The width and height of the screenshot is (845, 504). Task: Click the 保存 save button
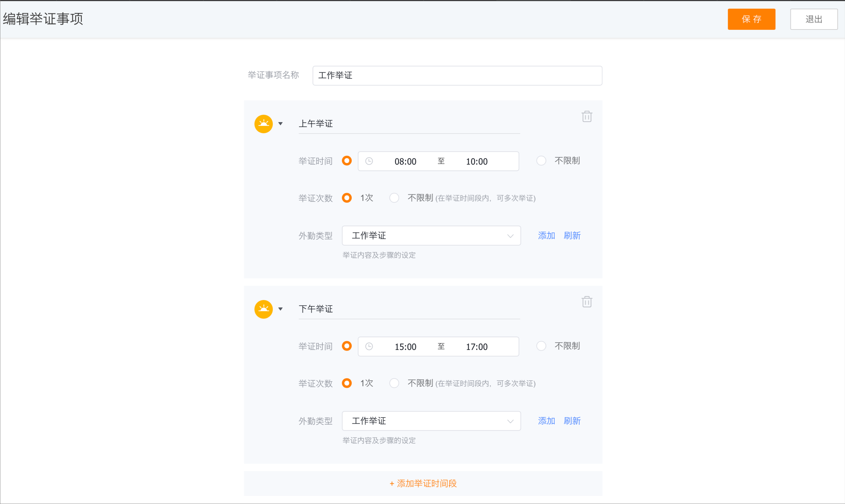[751, 19]
